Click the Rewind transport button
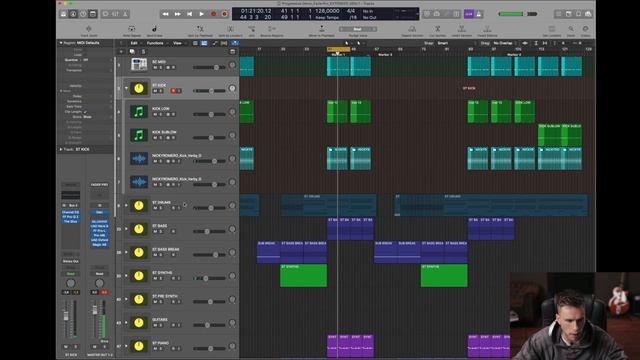The image size is (640, 360). pyautogui.click(x=165, y=14)
